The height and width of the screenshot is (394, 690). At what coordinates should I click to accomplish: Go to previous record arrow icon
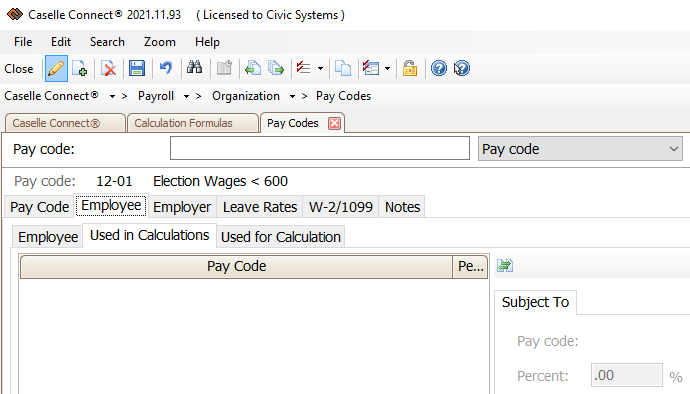coord(253,68)
